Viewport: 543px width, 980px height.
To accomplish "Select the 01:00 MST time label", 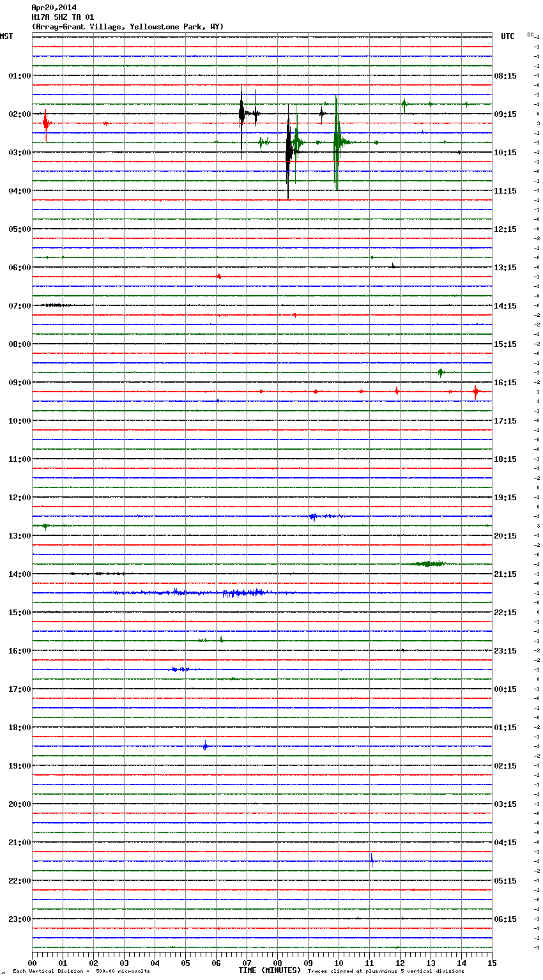I will 20,76.
